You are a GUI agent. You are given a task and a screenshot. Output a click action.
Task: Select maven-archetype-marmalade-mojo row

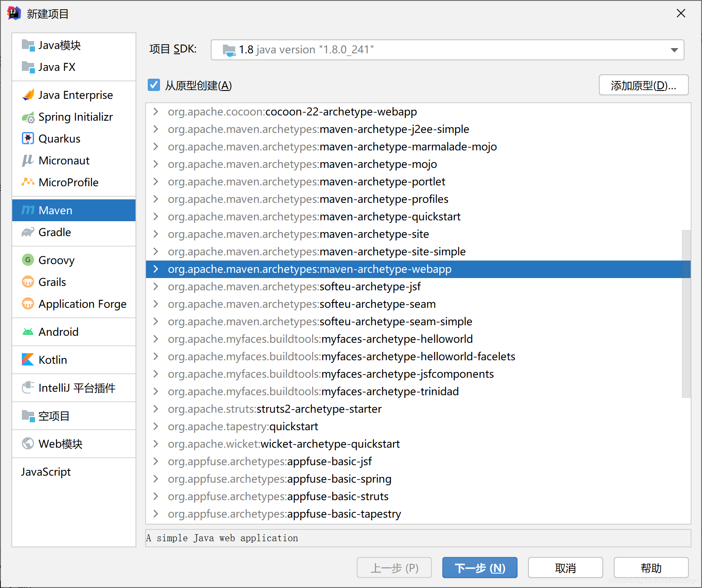(x=418, y=146)
